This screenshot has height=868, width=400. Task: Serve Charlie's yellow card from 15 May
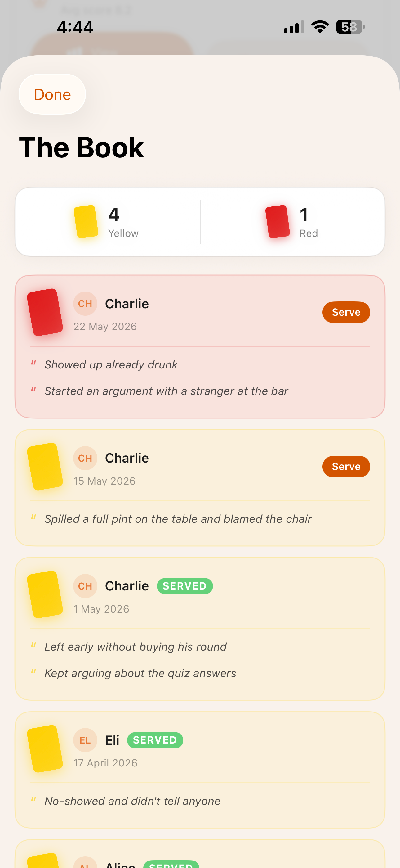346,467
